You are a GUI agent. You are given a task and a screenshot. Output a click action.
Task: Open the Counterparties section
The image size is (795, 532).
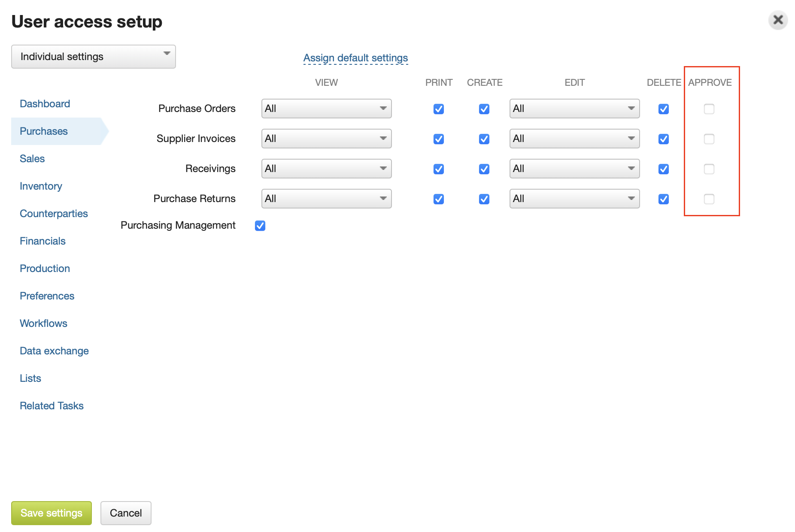[x=54, y=214]
